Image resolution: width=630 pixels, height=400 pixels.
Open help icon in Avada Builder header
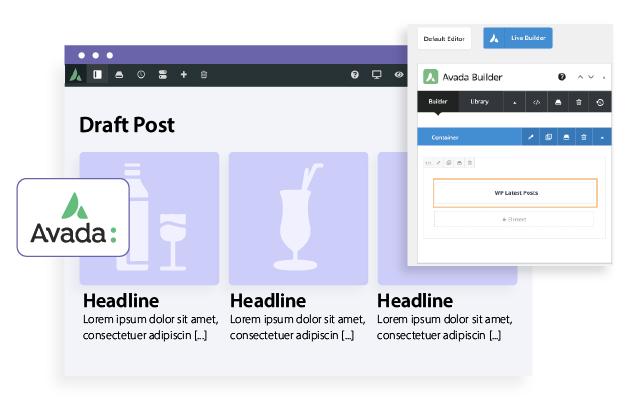562,77
